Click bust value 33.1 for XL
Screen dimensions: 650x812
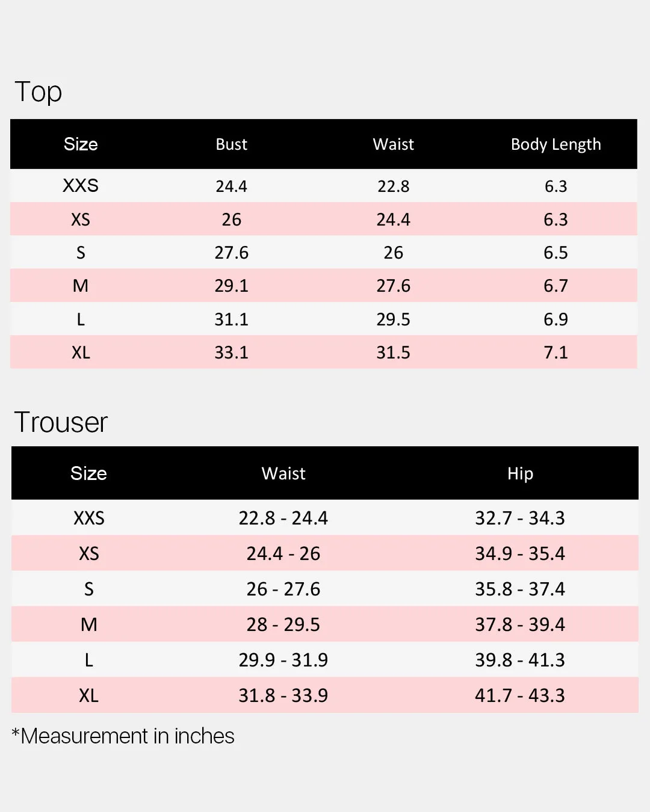click(x=232, y=352)
